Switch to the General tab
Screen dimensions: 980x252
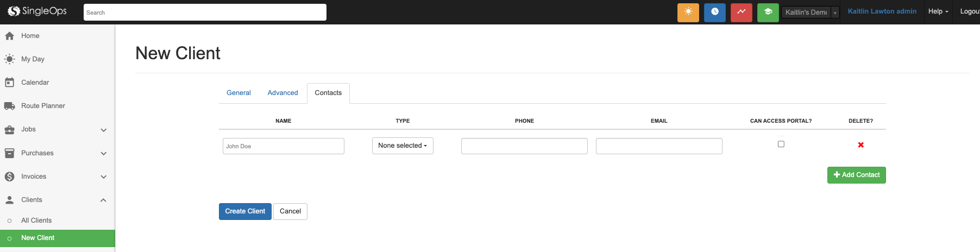(x=238, y=93)
